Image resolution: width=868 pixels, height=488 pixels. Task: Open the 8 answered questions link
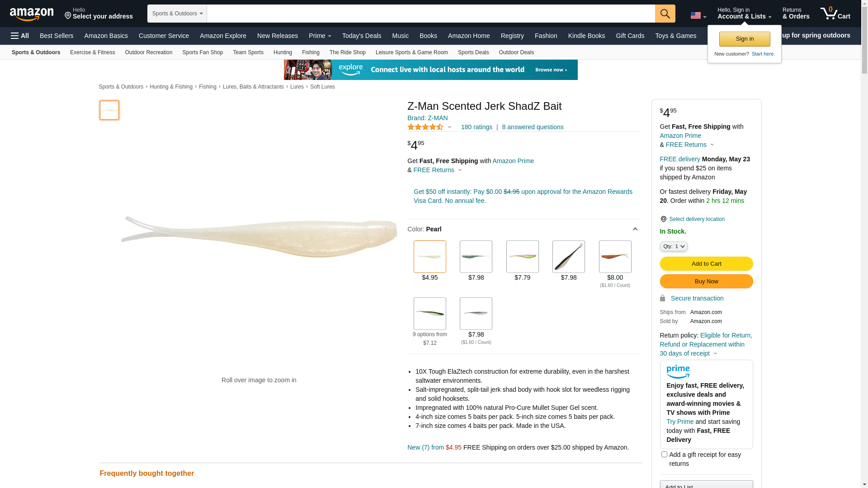pos(533,127)
